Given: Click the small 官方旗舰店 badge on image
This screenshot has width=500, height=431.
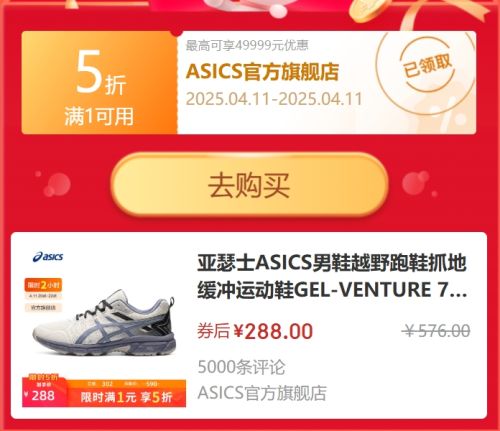Looking at the screenshot, I should click(43, 308).
